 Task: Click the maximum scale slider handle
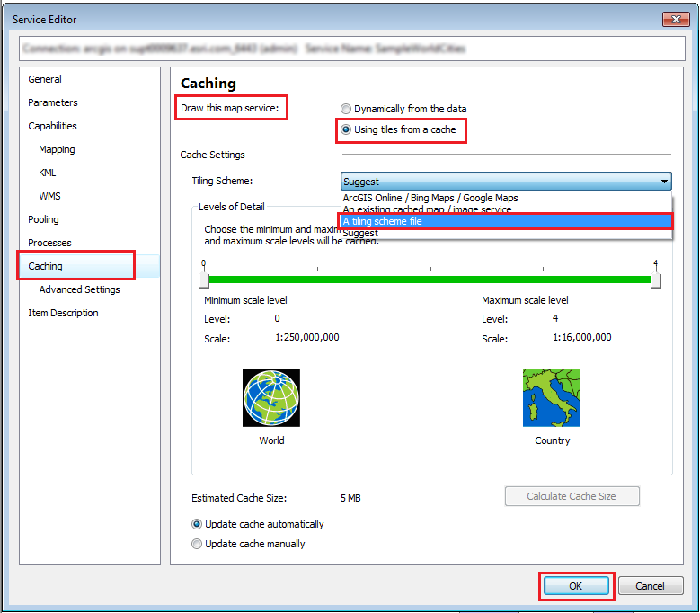656,280
